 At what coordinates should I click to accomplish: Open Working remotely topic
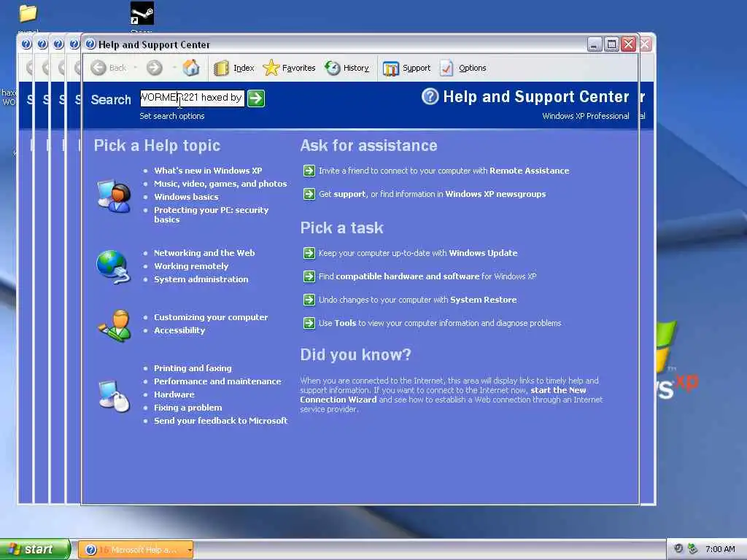tap(191, 266)
